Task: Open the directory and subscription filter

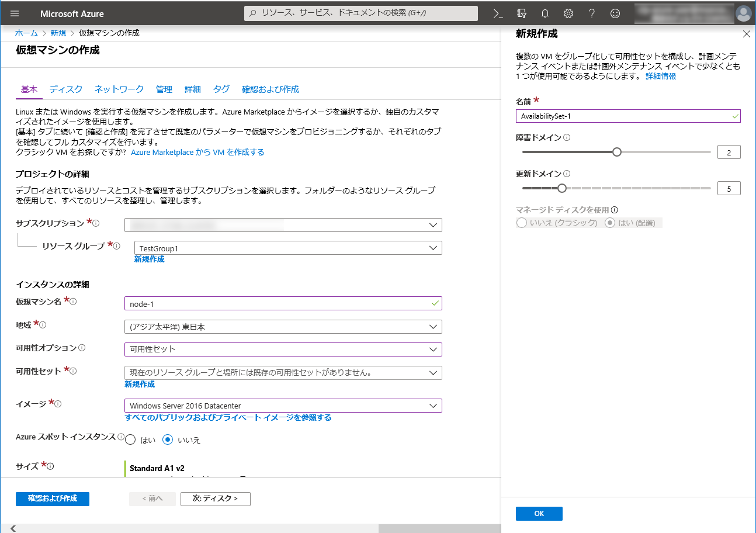Action: (x=522, y=13)
